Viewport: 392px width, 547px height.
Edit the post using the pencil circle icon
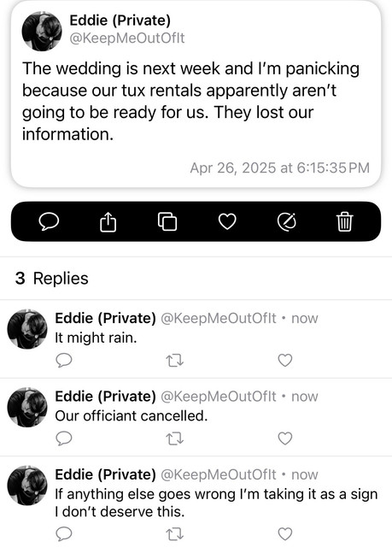click(x=287, y=221)
